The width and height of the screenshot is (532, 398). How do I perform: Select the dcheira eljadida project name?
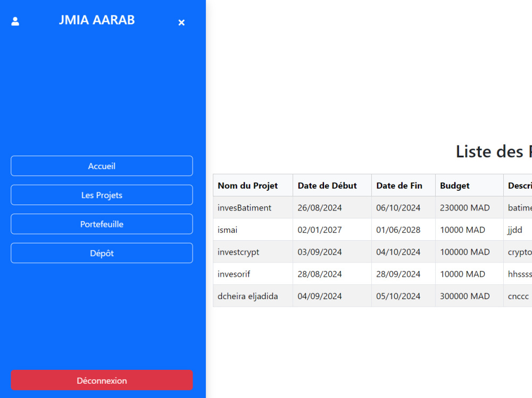point(248,296)
